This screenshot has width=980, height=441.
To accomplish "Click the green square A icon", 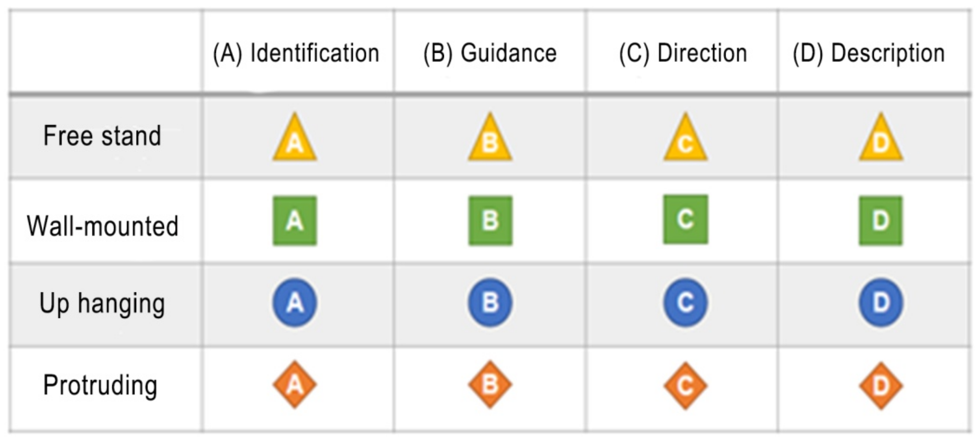I will pyautogui.click(x=295, y=221).
